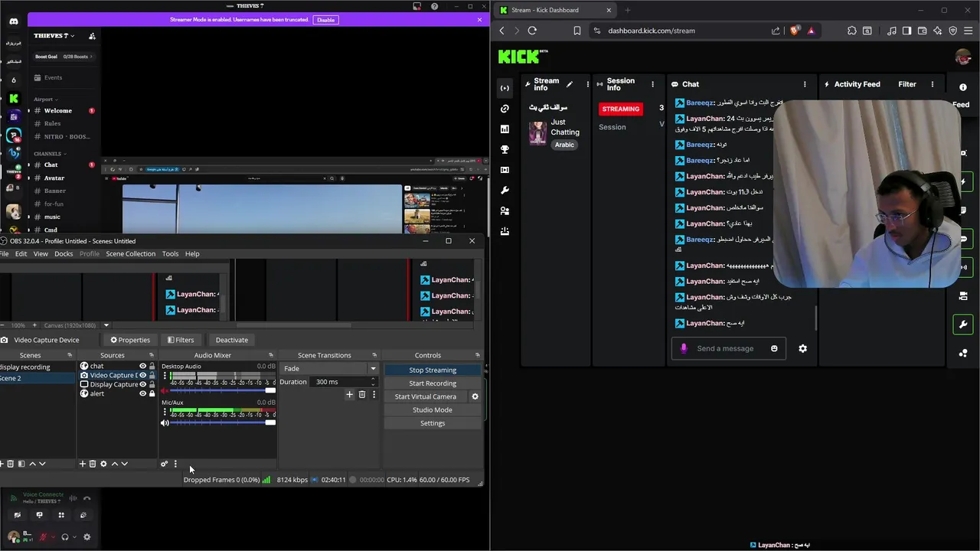Open Edit menu in OBS

click(x=21, y=253)
